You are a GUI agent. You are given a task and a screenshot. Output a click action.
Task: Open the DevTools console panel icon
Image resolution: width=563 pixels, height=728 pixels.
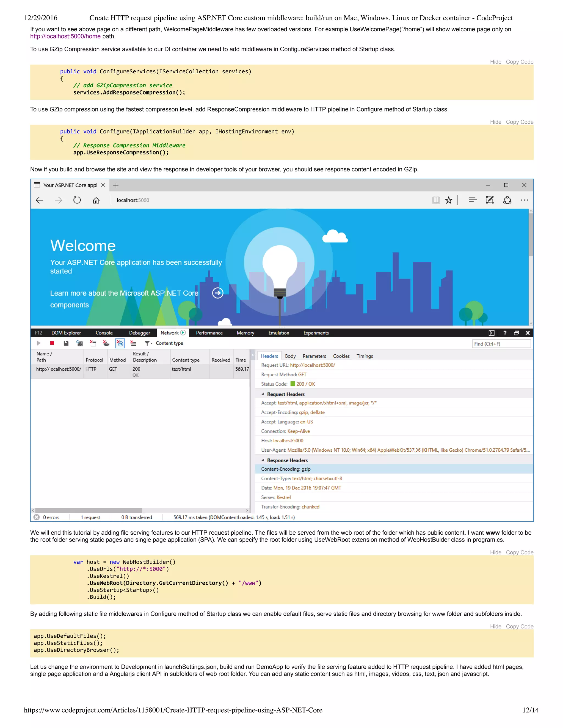tap(491, 333)
